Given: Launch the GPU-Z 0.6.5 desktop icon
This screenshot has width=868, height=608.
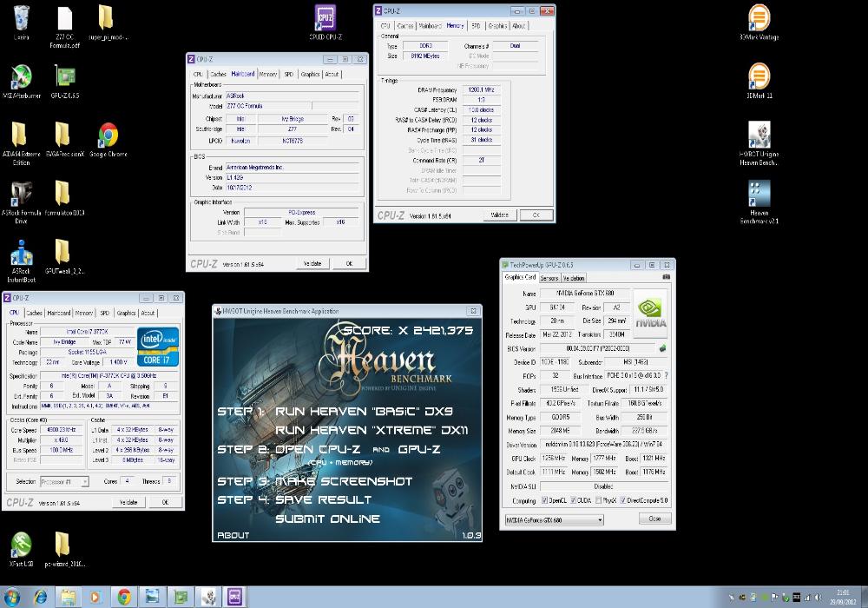Looking at the screenshot, I should (x=65, y=81).
